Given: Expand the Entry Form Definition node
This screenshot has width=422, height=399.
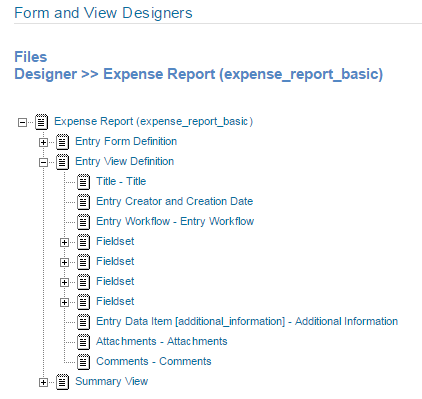Looking at the screenshot, I should tap(43, 142).
